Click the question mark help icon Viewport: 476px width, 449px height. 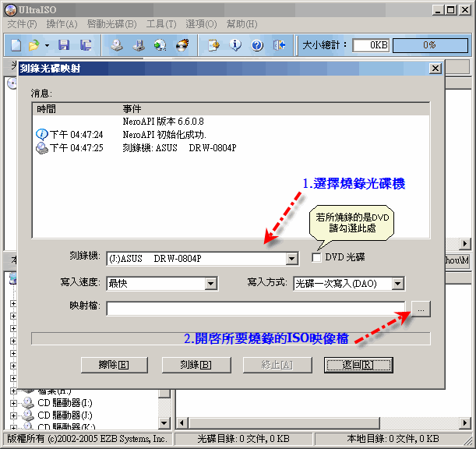(256, 45)
